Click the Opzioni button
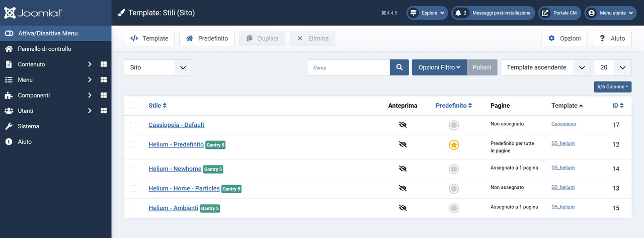 tap(564, 38)
